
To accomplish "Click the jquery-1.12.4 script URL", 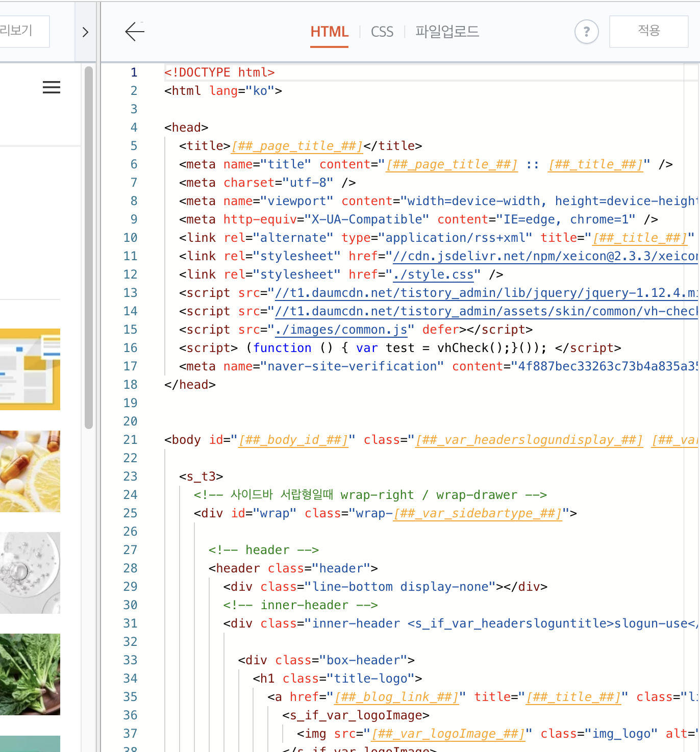I will click(486, 293).
